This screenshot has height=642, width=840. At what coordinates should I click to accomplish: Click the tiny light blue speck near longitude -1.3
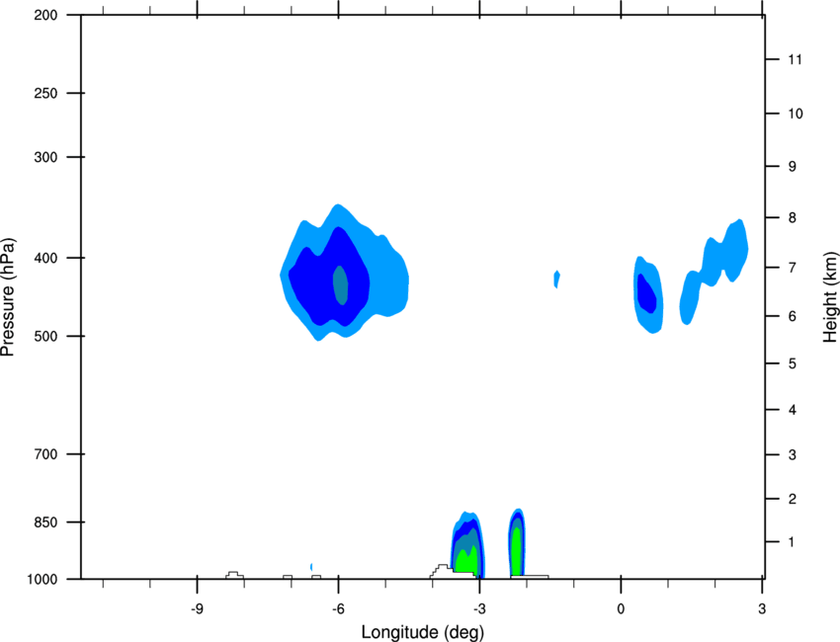click(557, 279)
